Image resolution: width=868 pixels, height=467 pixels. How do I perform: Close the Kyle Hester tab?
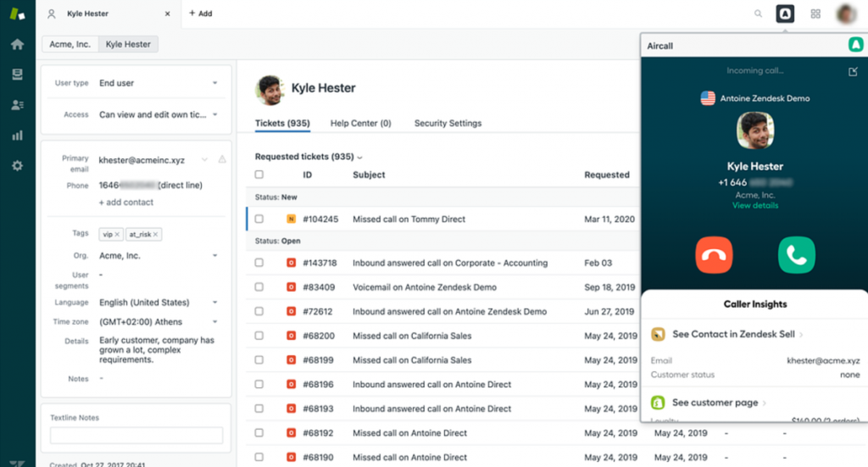(x=167, y=14)
